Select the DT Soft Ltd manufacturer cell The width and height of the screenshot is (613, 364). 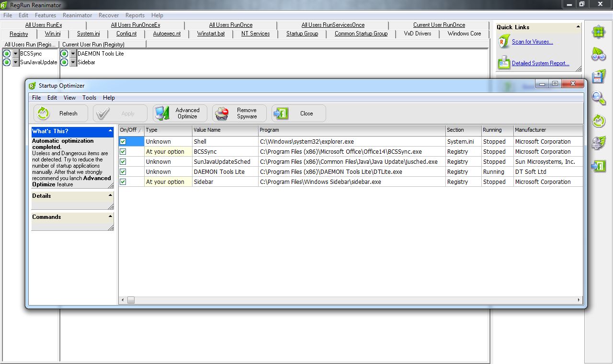coord(548,172)
